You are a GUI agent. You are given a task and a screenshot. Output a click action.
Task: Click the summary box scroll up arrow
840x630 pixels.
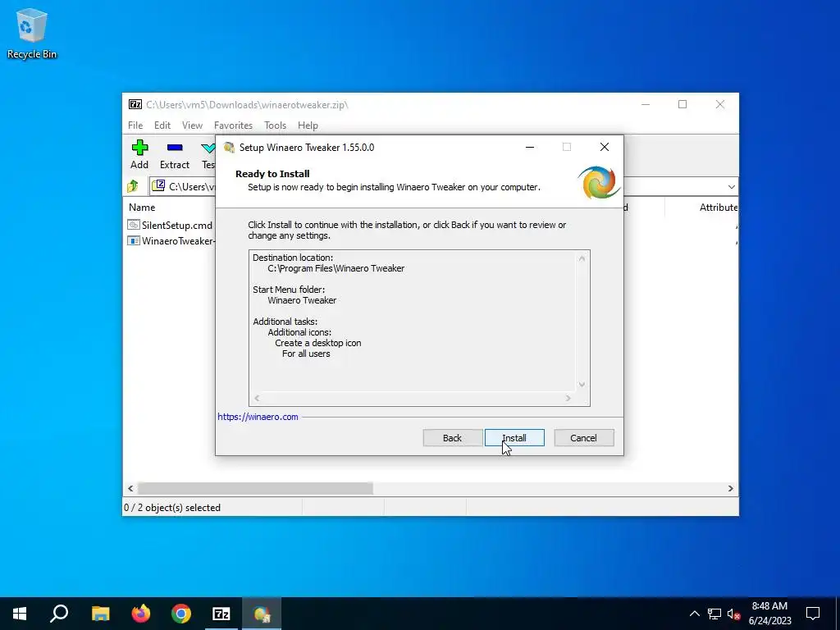(582, 258)
